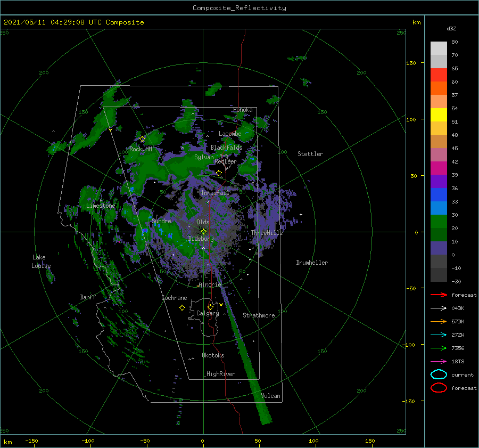Click the Calgary city label

[x=208, y=313]
